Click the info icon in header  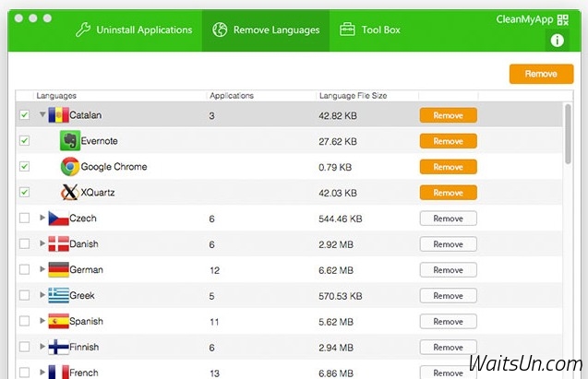click(558, 40)
